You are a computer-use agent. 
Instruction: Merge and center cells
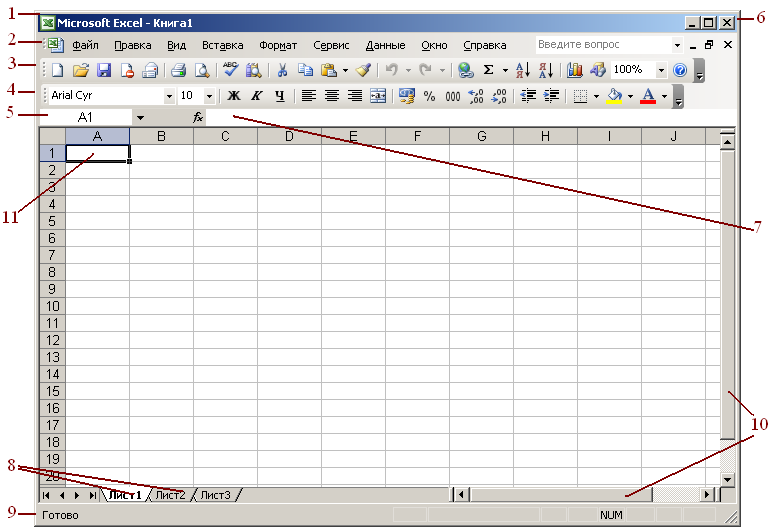click(x=378, y=96)
